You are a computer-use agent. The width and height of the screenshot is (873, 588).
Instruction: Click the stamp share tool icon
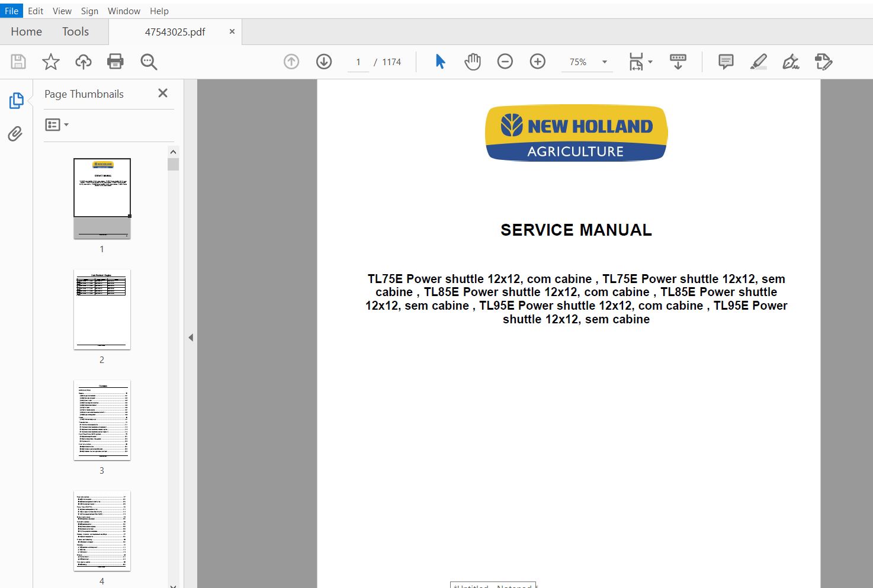point(824,62)
